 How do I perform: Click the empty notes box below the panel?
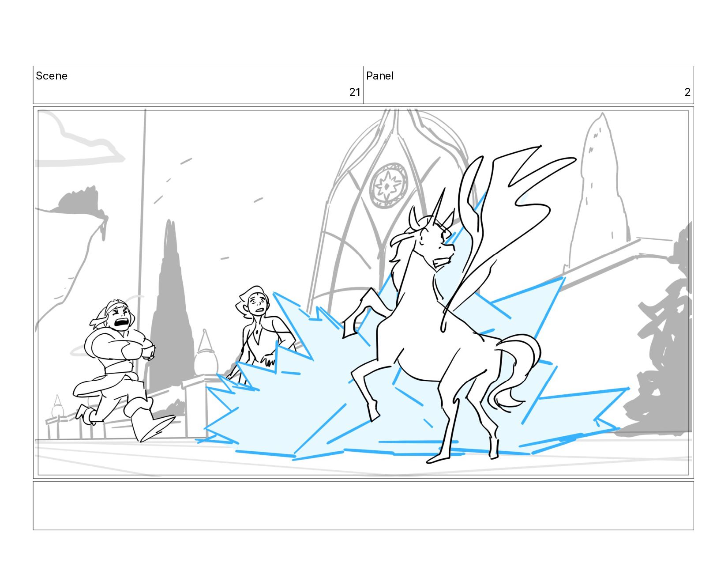coord(363,506)
